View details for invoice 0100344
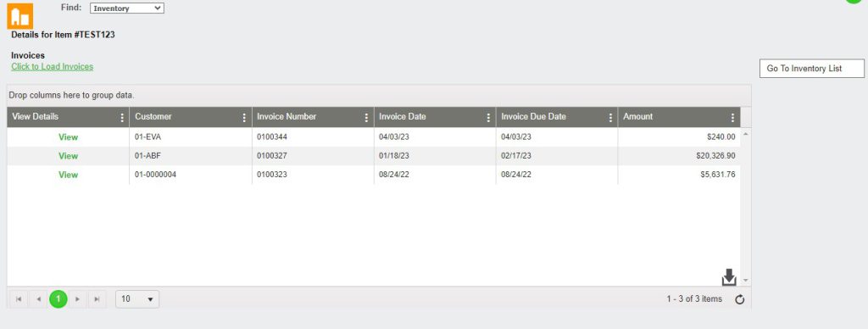868x329 pixels. tap(68, 137)
